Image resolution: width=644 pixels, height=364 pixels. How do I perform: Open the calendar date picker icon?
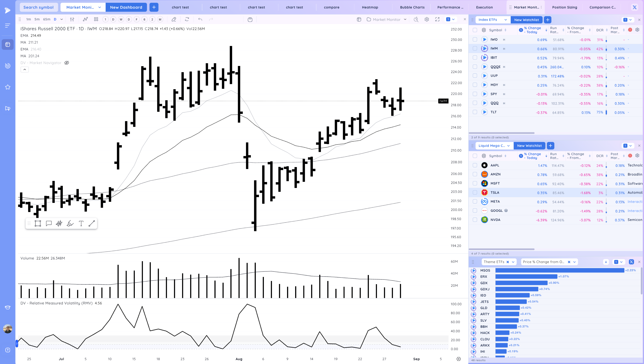pyautogui.click(x=250, y=19)
